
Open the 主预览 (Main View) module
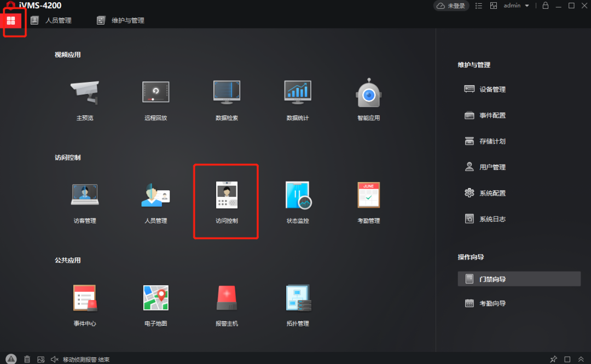[84, 98]
